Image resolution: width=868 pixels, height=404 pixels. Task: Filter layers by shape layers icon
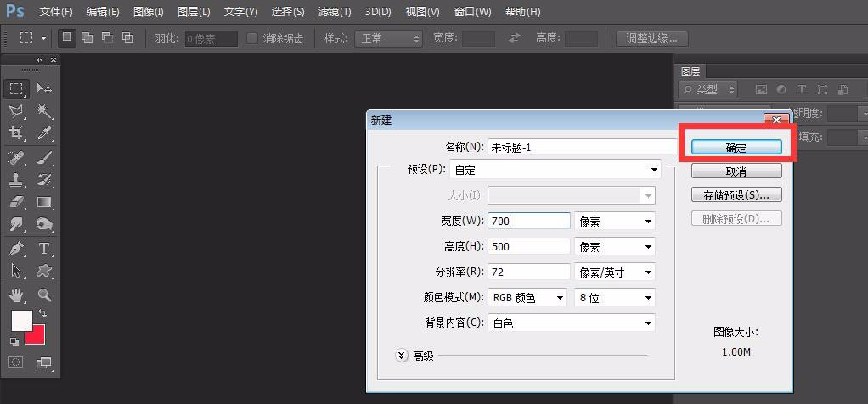pyautogui.click(x=822, y=89)
